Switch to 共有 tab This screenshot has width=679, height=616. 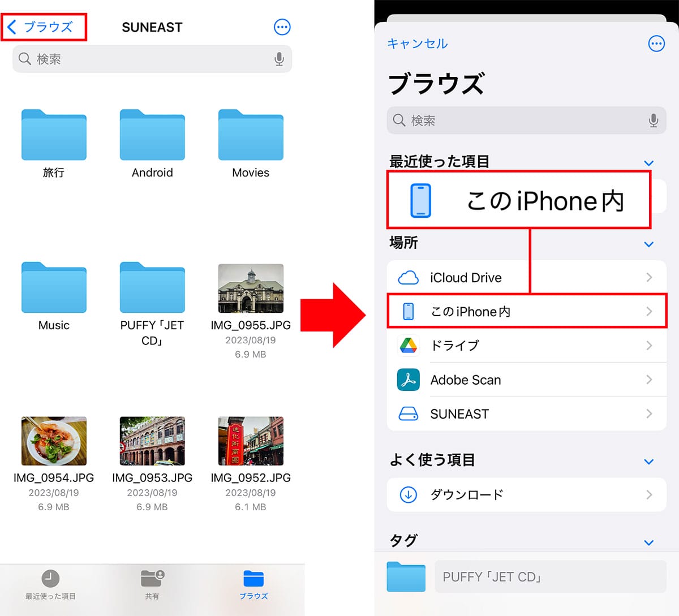(152, 585)
